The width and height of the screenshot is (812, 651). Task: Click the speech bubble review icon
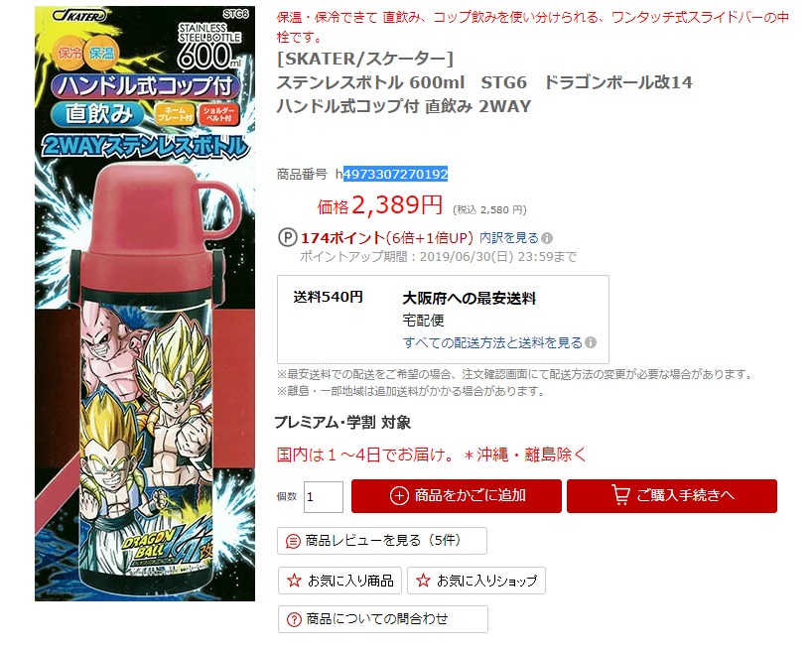293,542
